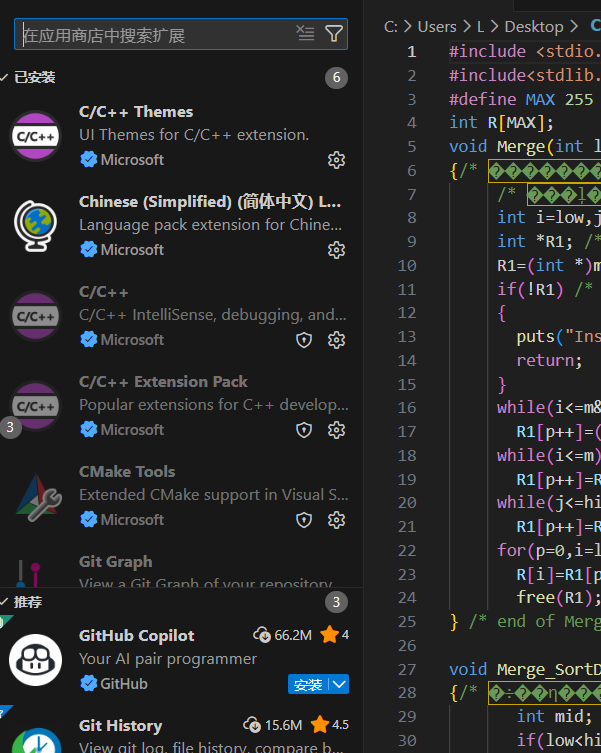601x753 pixels.
Task: Click '#define MAX 255' on line 3
Action: pyautogui.click(x=521, y=99)
